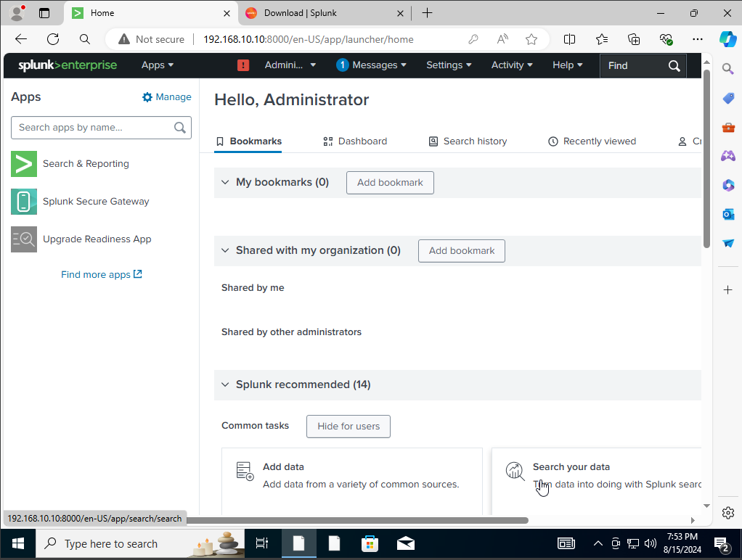Click Add bookmark next to My bookmarks
This screenshot has width=742, height=560.
(x=390, y=183)
